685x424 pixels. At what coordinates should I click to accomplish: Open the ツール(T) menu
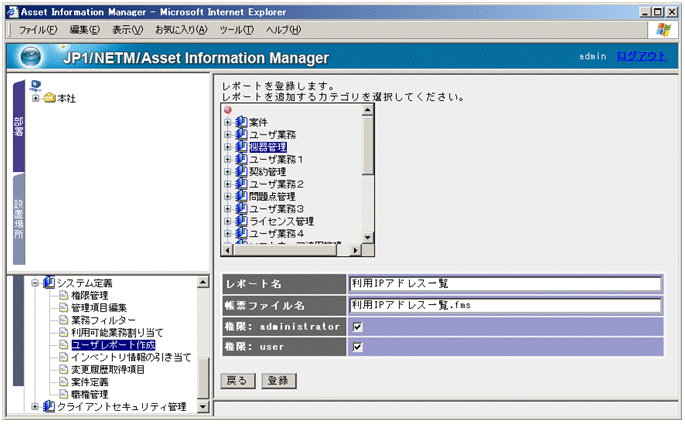click(236, 30)
